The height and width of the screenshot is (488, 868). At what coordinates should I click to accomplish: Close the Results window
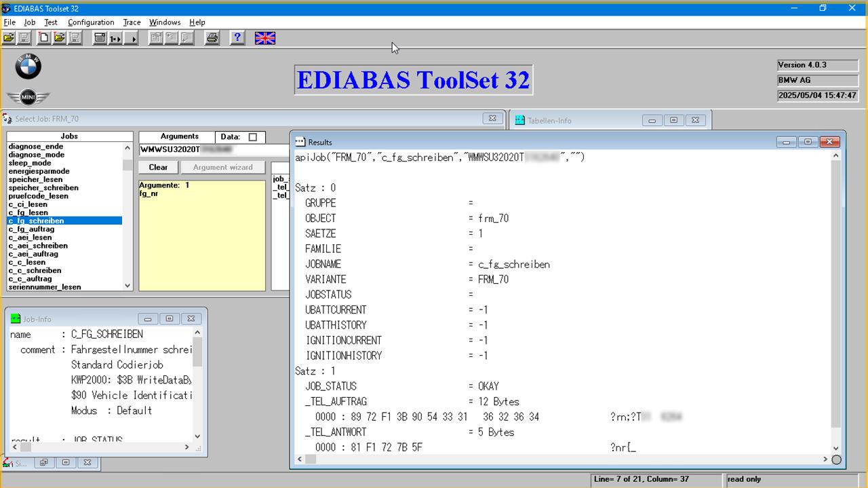pyautogui.click(x=830, y=142)
